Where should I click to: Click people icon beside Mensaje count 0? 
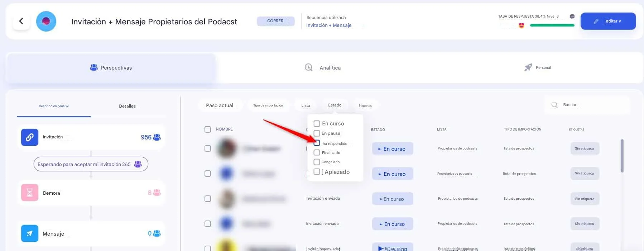[157, 233]
